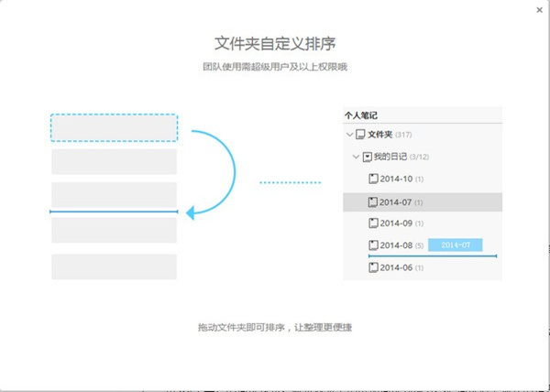Screen dimensions: 550x392
Task: Click the 文件夹自定义排序 title text
Action: [x=274, y=43]
